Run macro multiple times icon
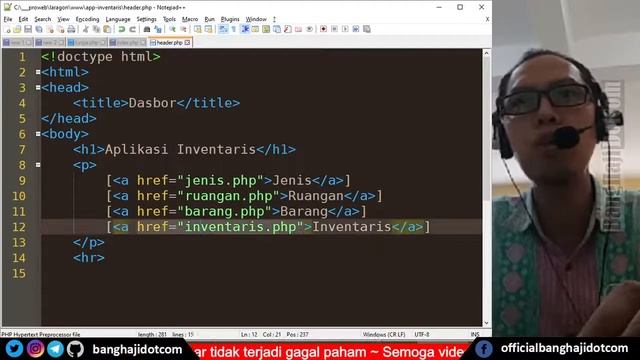Screen dimensions: 640x360 pos(356,29)
